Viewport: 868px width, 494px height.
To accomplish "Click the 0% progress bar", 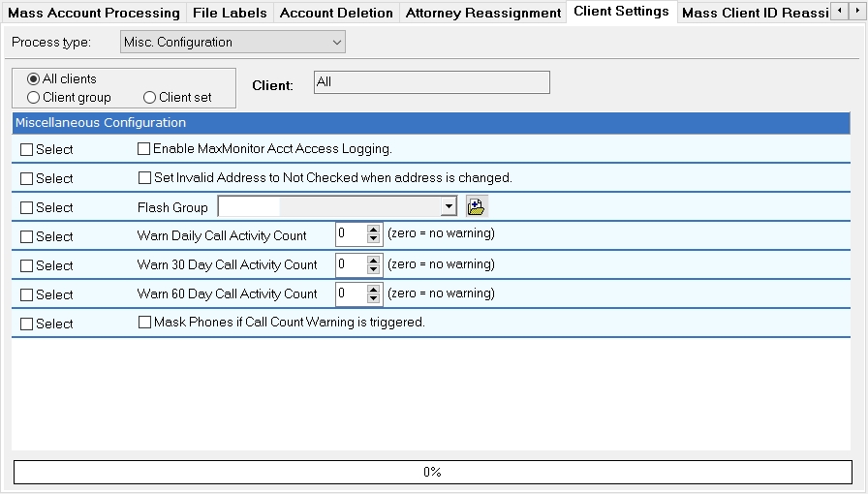I will click(432, 472).
